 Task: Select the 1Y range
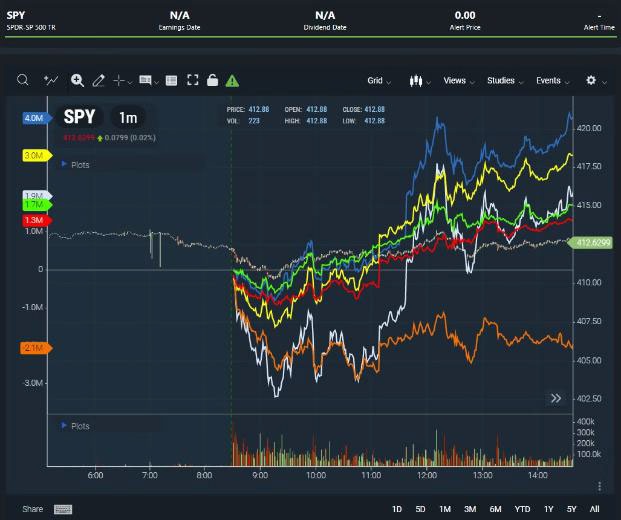click(548, 509)
